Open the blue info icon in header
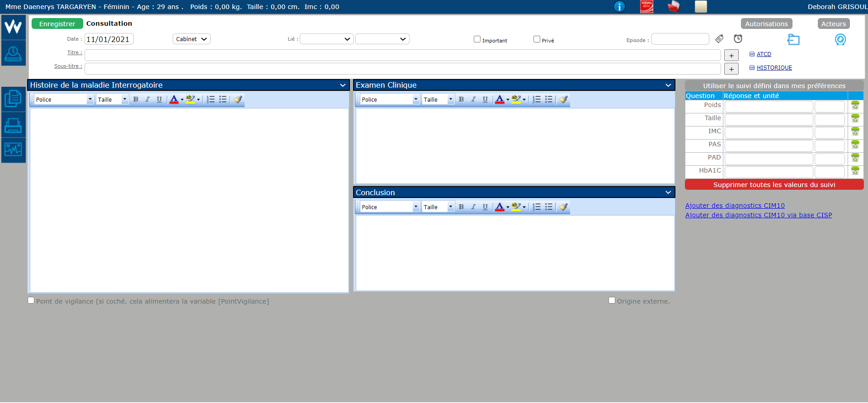 click(619, 7)
